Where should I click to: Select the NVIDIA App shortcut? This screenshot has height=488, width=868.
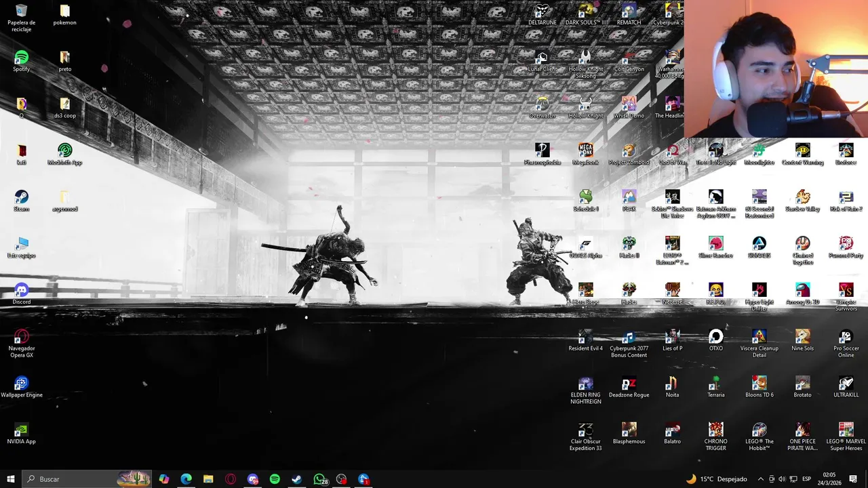coord(21,434)
